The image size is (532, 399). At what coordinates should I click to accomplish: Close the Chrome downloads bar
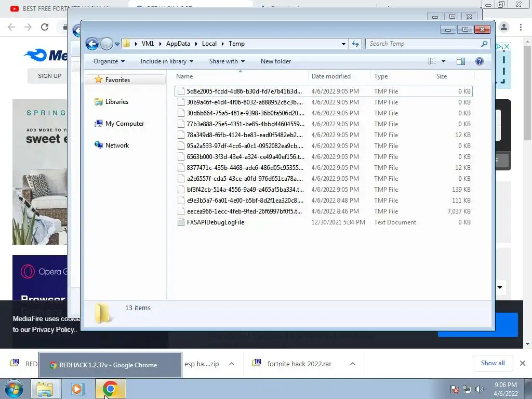[523, 363]
